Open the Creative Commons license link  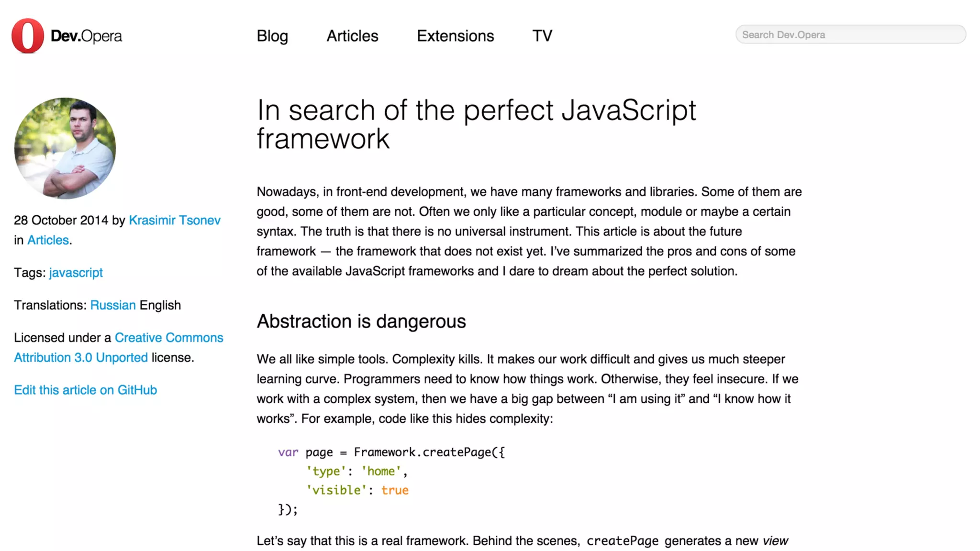pyautogui.click(x=169, y=338)
